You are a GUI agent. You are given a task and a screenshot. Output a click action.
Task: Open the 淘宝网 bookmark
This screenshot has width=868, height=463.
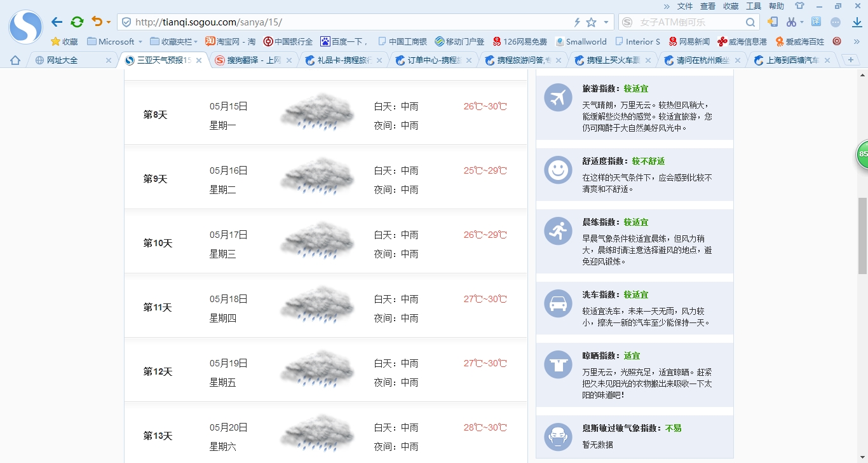230,41
